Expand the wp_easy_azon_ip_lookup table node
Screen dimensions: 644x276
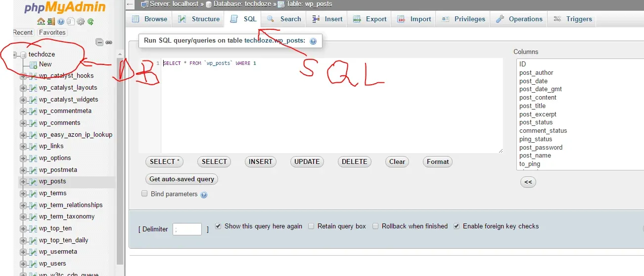tap(23, 135)
